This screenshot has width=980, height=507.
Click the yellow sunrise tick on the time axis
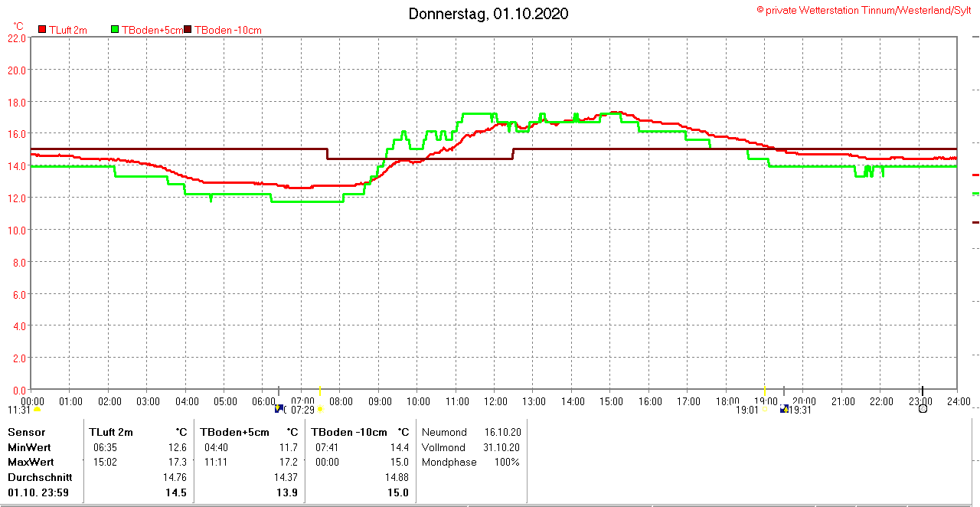pos(320,391)
